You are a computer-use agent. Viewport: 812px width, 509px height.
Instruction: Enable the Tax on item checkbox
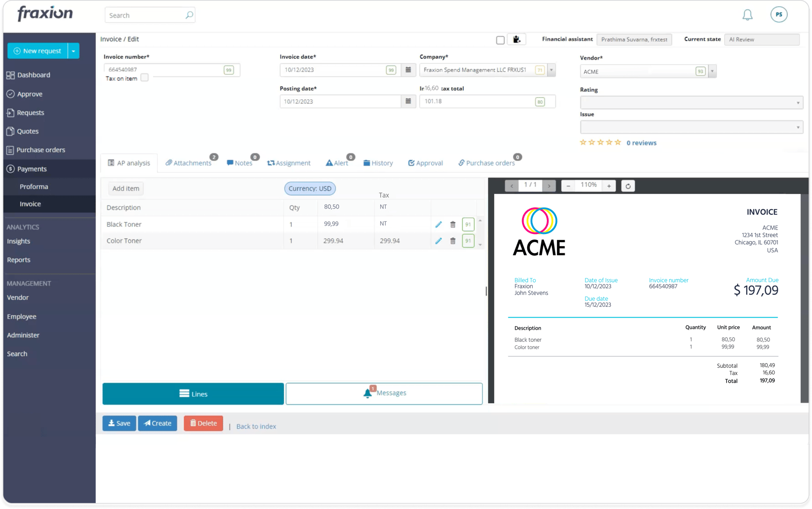144,77
